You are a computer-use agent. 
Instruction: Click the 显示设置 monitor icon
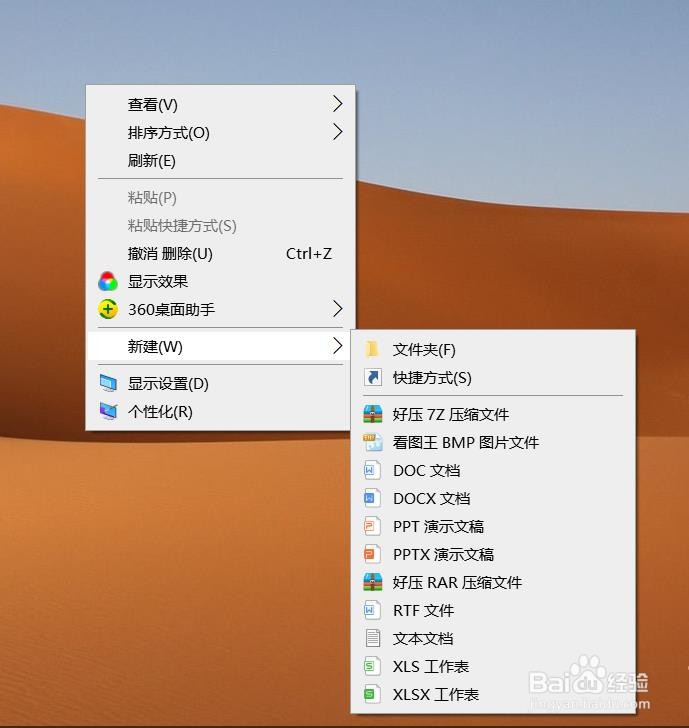click(x=108, y=384)
